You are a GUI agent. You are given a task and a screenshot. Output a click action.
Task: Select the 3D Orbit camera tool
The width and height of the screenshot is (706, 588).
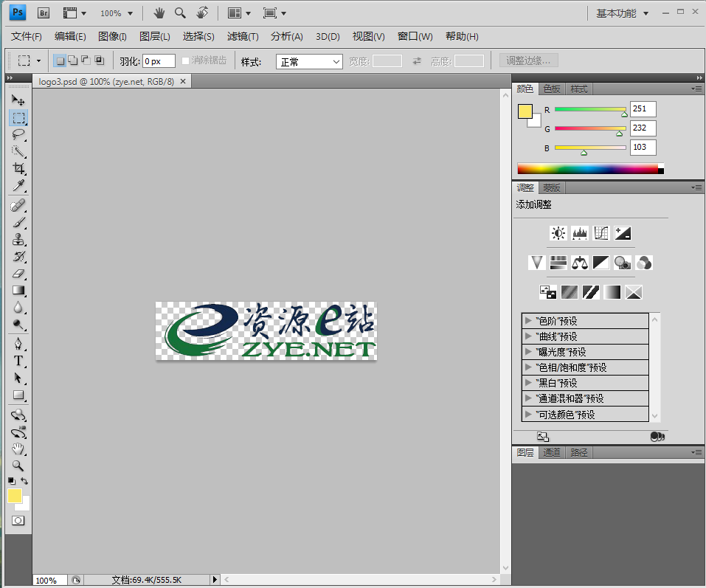[x=18, y=432]
